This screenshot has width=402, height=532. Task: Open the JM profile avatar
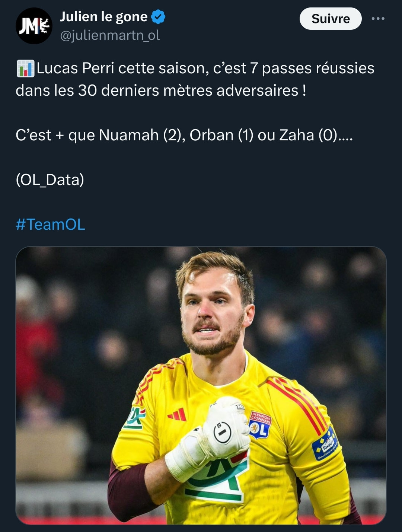[34, 26]
